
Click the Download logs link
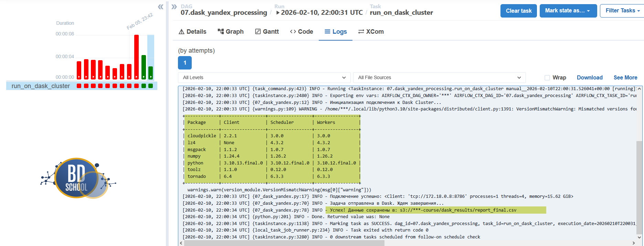[x=590, y=78]
